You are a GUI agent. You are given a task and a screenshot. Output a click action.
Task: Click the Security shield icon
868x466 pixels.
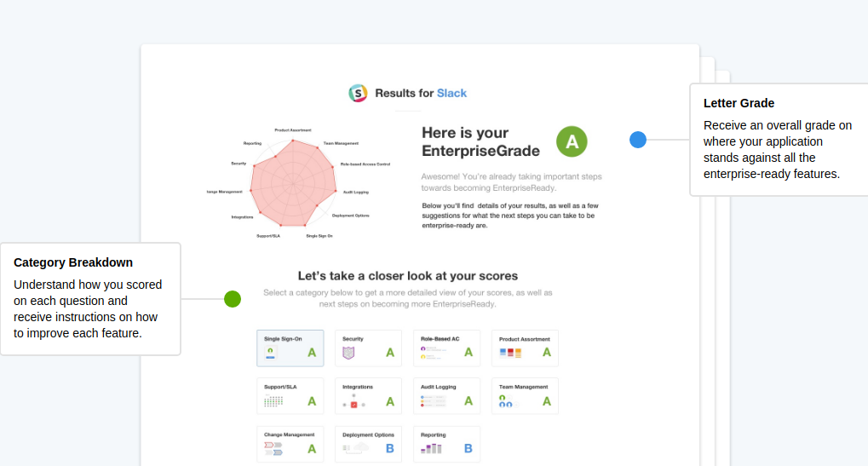348,353
